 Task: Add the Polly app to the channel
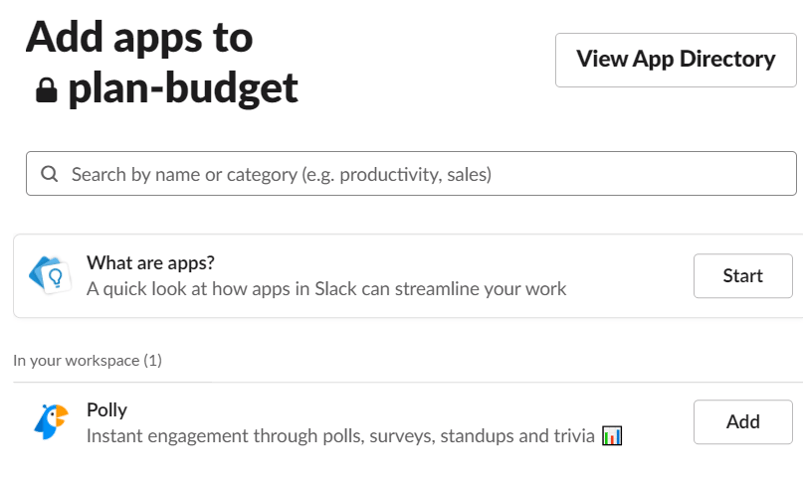pyautogui.click(x=743, y=422)
